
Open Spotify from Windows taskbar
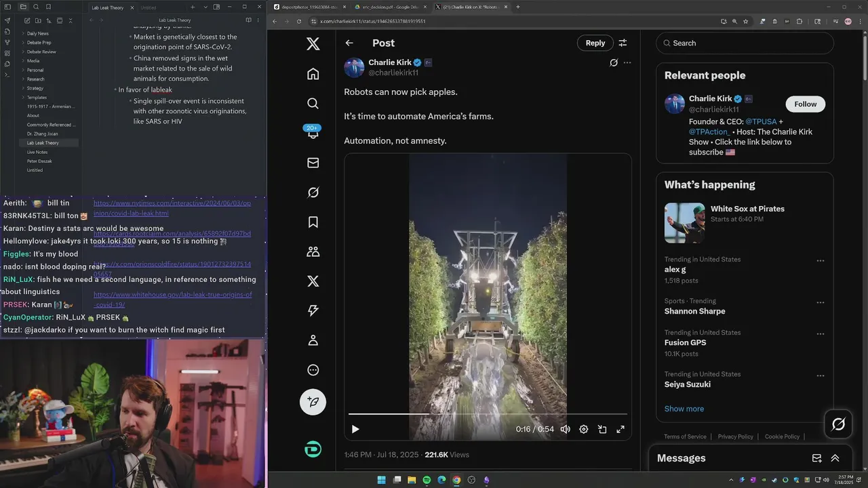click(x=427, y=480)
